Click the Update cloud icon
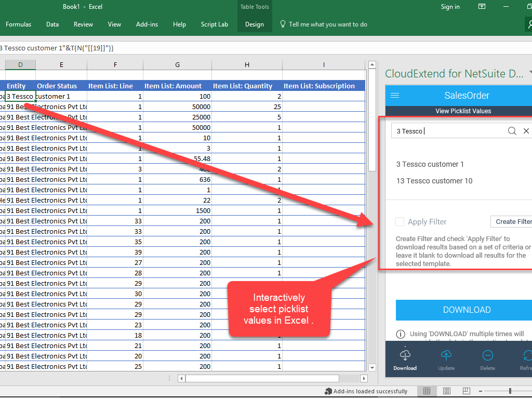Viewport: 532px width, 399px height. [446, 355]
